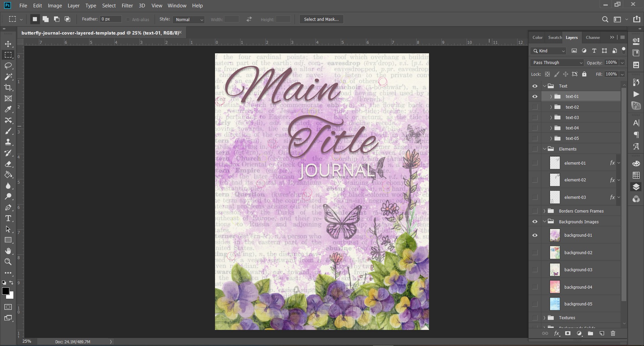This screenshot has height=346, width=644.
Task: Switch to the Color tab
Action: click(x=537, y=38)
